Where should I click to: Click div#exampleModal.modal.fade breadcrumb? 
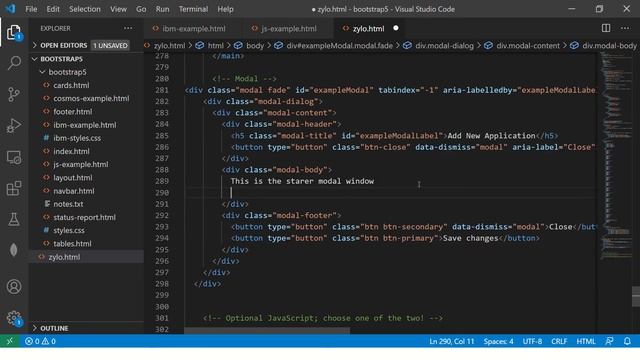click(339, 46)
